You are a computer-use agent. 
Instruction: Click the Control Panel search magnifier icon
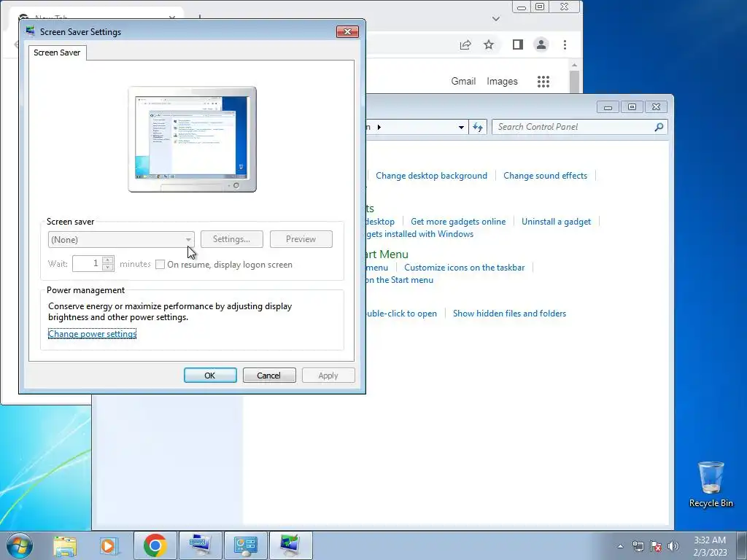[659, 127]
